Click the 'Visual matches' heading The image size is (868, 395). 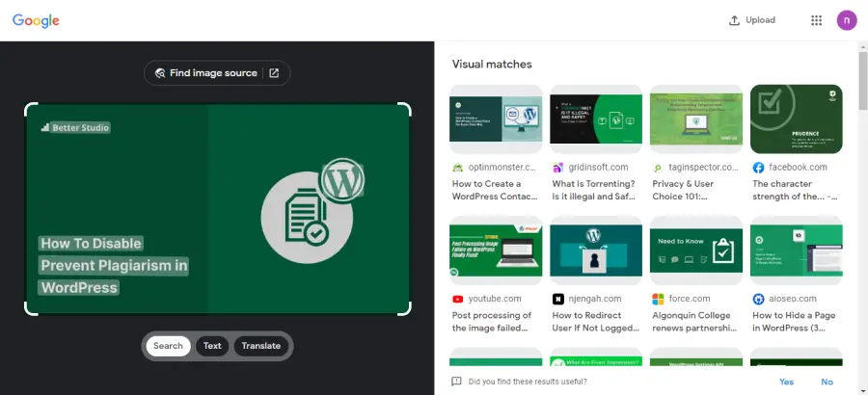click(x=492, y=65)
